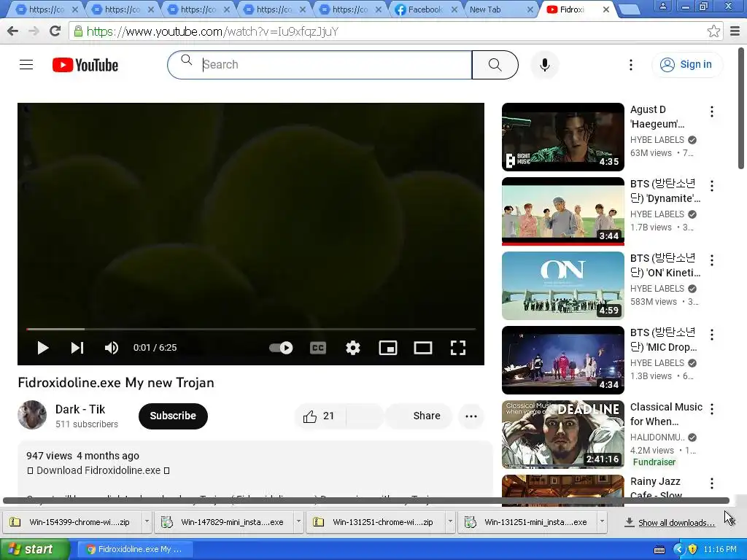Open options menu for Classical Music video
Viewport: 747px width, 560px height.
pos(712,408)
